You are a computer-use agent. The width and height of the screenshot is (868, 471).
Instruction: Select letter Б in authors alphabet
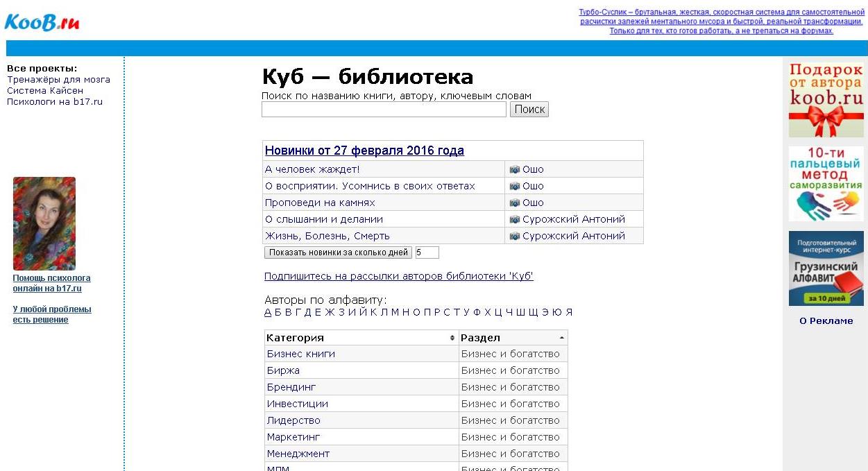pyautogui.click(x=278, y=312)
